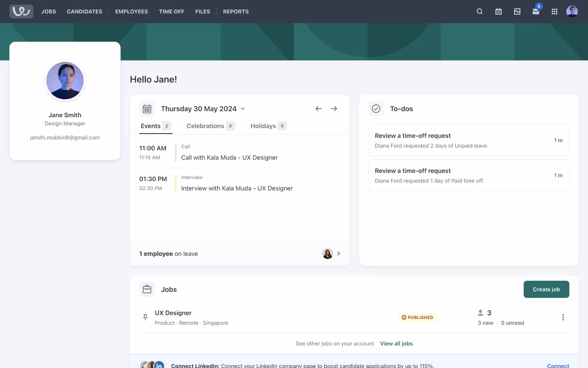
Task: Click the Workable logo home icon
Action: point(21,11)
